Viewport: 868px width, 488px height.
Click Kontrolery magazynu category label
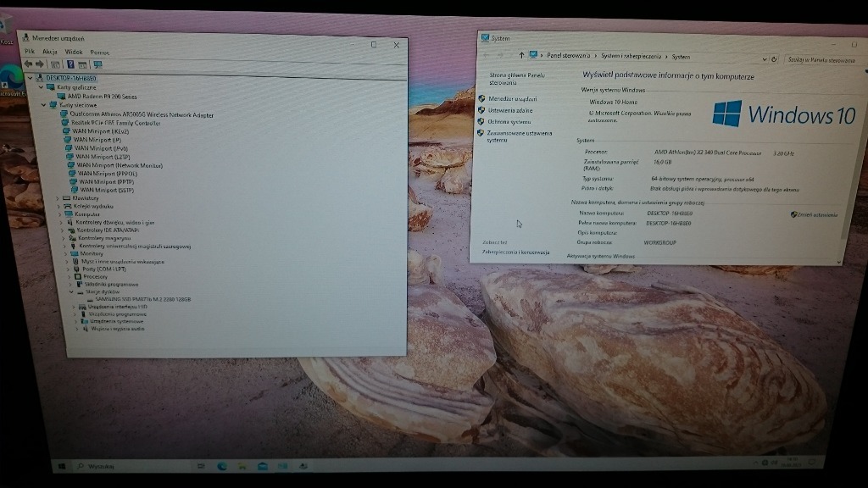pyautogui.click(x=104, y=238)
